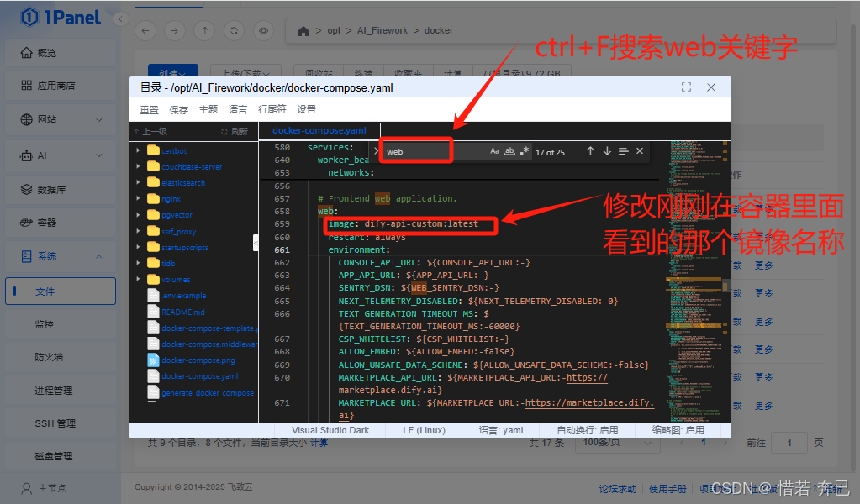The height and width of the screenshot is (504, 860).
Task: Open the 论坛求助 forum help link
Action: click(618, 489)
